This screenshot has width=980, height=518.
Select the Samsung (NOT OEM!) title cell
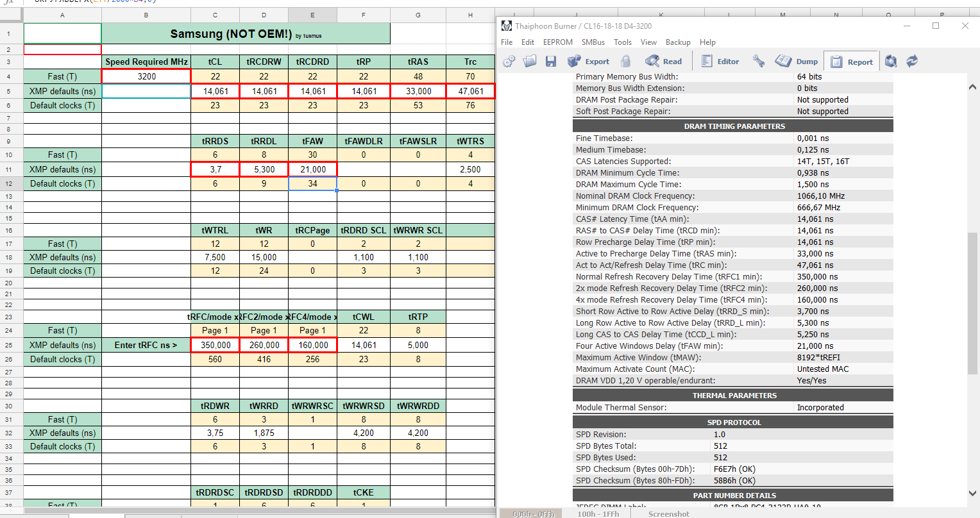pos(246,34)
